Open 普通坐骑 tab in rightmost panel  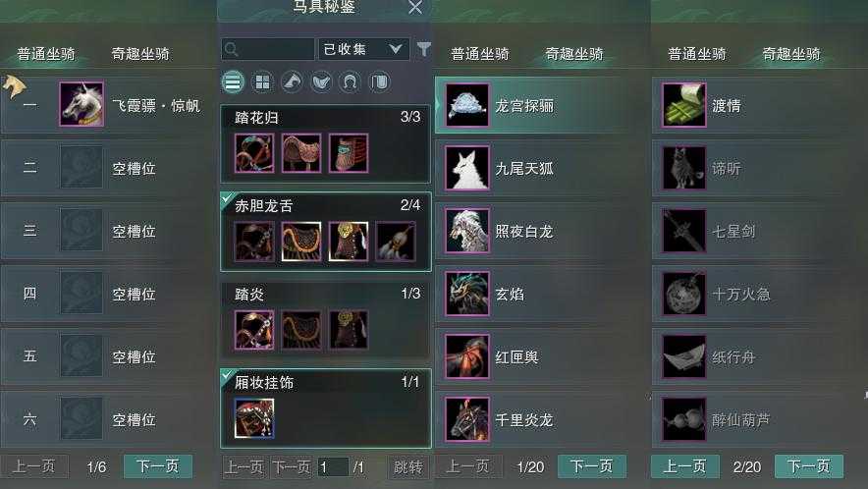click(697, 54)
